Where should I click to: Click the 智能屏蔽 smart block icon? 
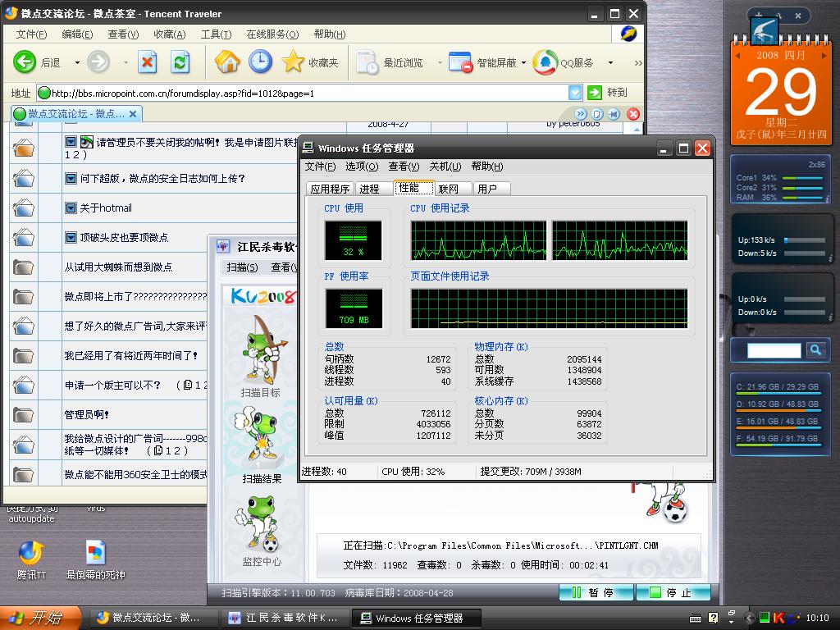[x=460, y=62]
